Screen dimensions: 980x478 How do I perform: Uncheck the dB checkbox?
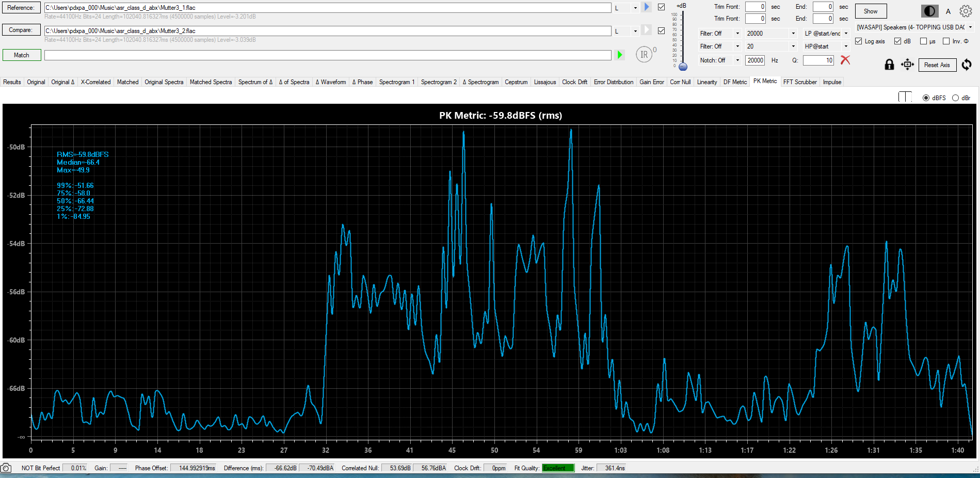click(898, 41)
